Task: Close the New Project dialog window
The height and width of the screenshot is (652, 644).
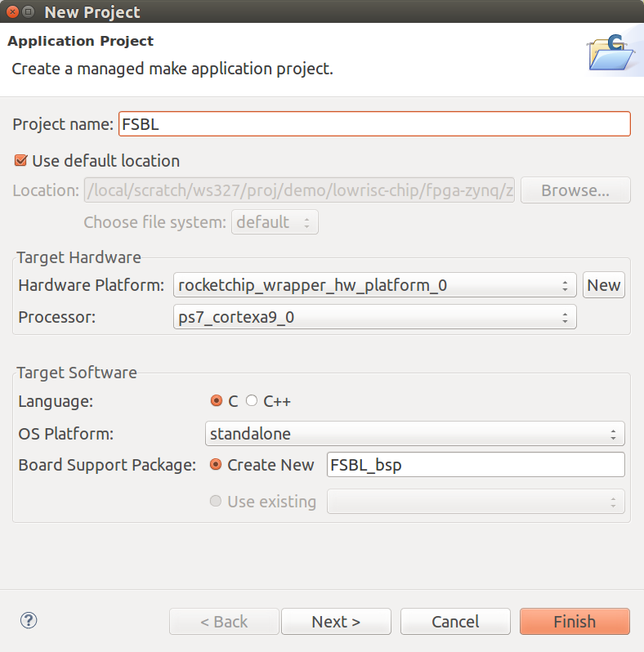Action: click(11, 12)
